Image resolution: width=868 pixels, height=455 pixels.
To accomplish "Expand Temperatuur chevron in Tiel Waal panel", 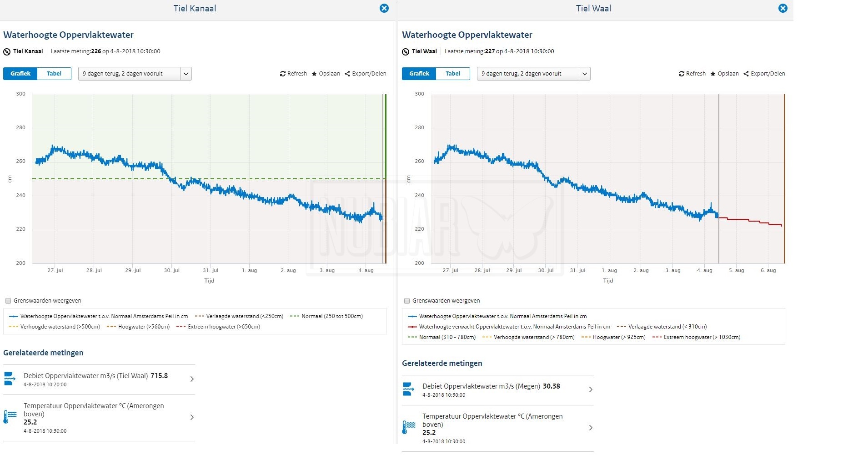I will coord(591,428).
